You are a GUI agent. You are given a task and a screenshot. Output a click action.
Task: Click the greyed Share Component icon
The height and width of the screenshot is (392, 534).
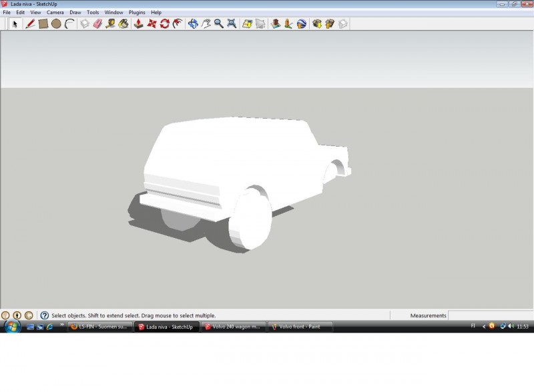click(x=343, y=24)
